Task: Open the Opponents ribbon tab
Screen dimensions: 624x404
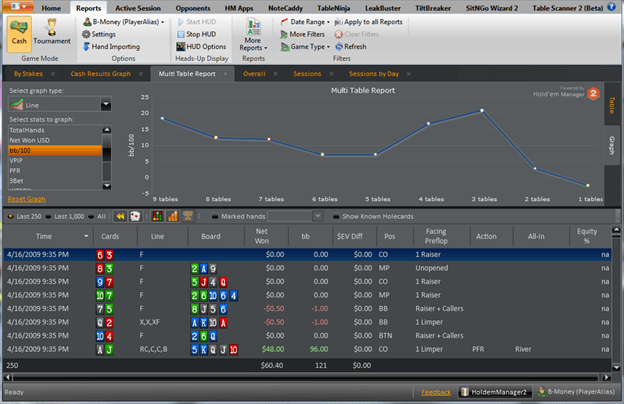Action: (193, 8)
